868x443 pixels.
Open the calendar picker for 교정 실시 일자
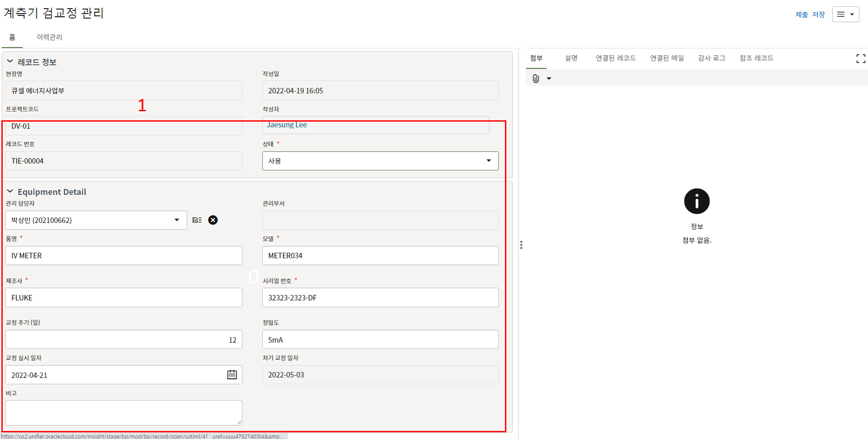tap(232, 374)
